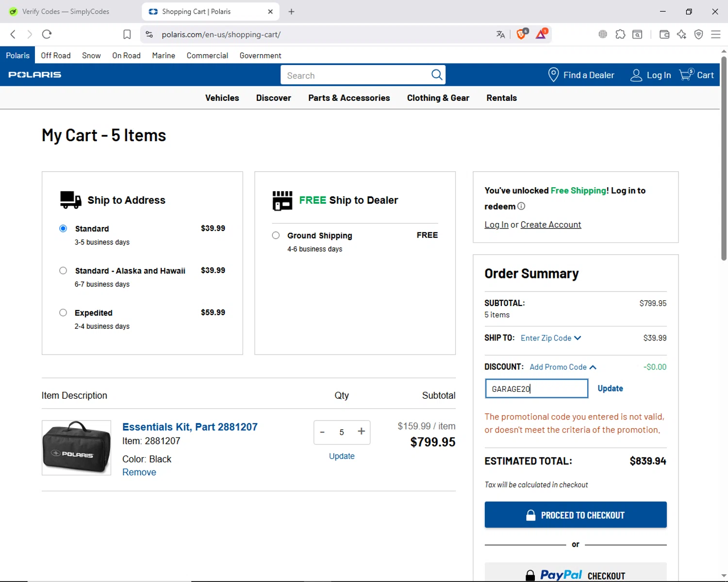Open Clothing & Gear menu

click(x=438, y=98)
